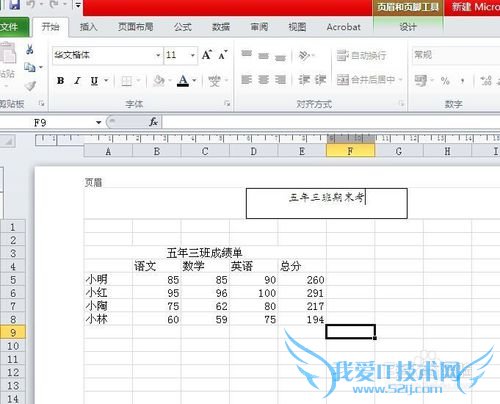Screen dimensions: 500x404
Task: Toggle Italic formatting
Action: click(77, 81)
